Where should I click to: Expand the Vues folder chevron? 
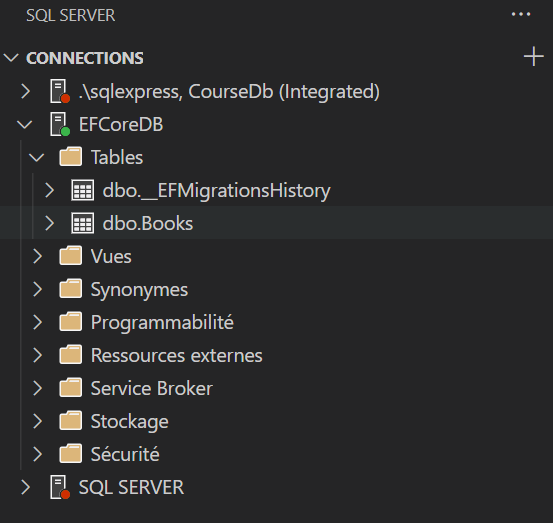37,256
